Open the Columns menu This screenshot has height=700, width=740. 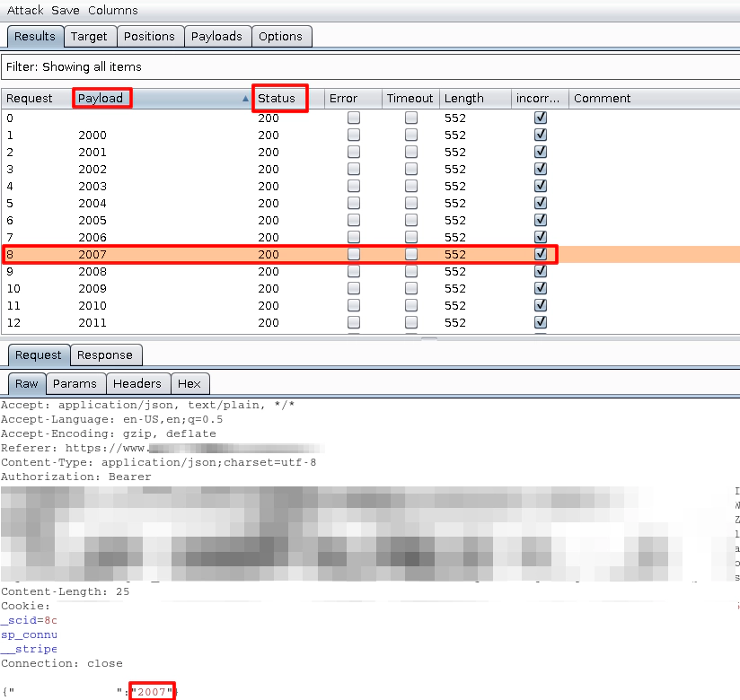(113, 10)
